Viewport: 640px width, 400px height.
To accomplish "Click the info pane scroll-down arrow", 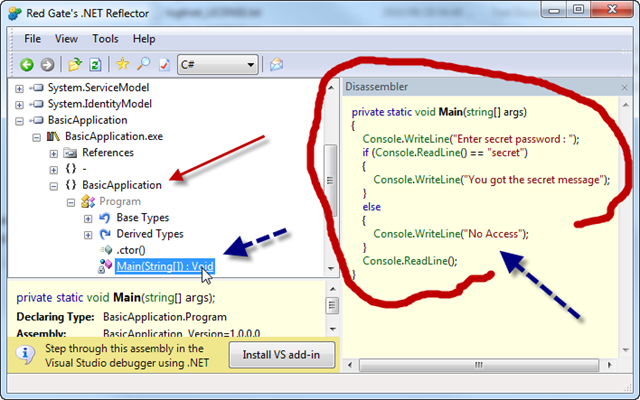I will [x=333, y=329].
